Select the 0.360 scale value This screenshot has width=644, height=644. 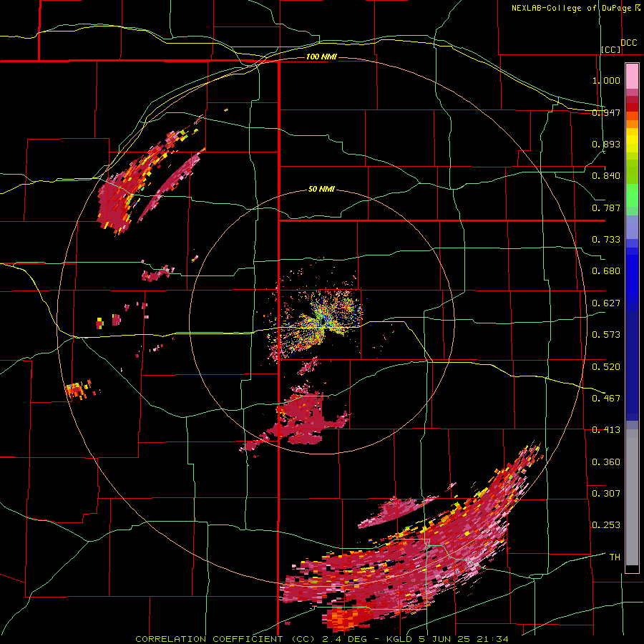(x=606, y=462)
